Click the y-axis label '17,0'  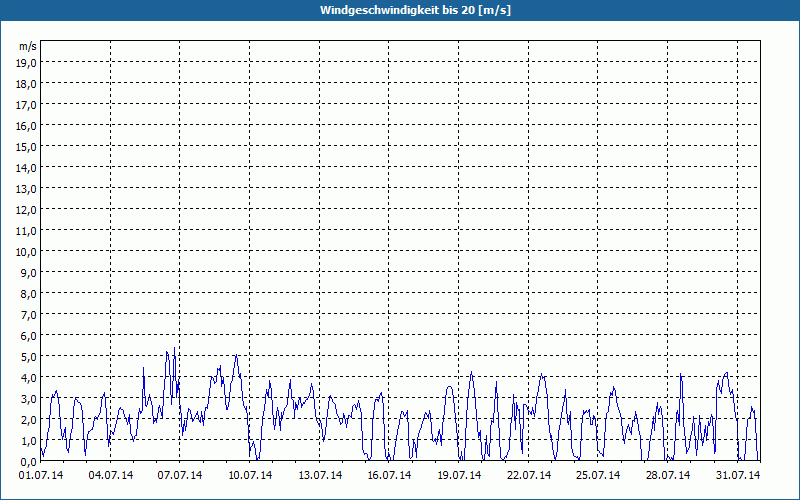coord(28,105)
